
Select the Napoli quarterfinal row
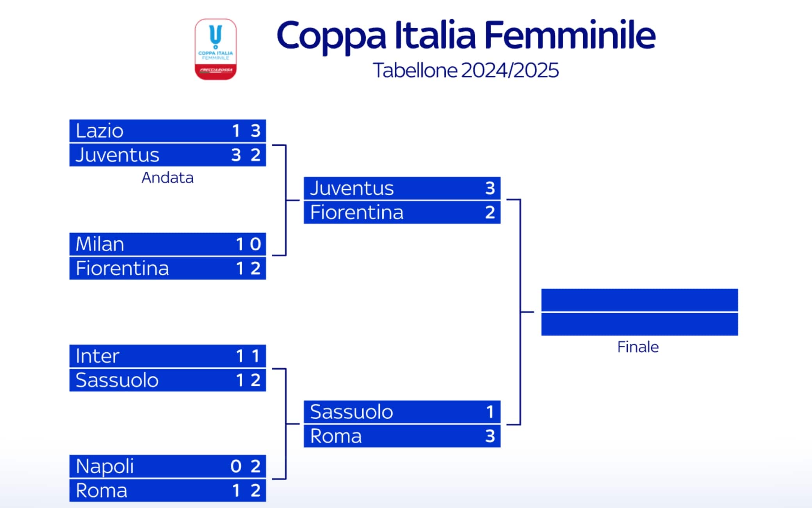coord(167,466)
